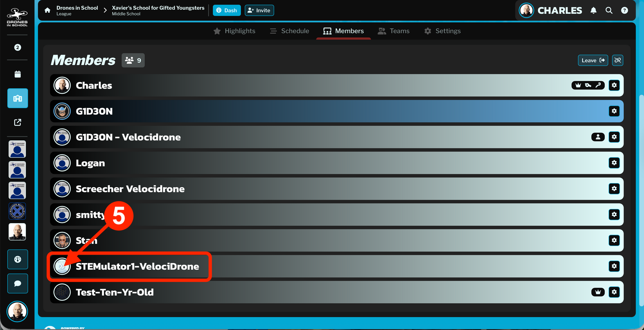Image resolution: width=644 pixels, height=330 pixels.
Task: Open Xavier's School for Gifted Youngsters breadcrumb
Action: (x=158, y=10)
